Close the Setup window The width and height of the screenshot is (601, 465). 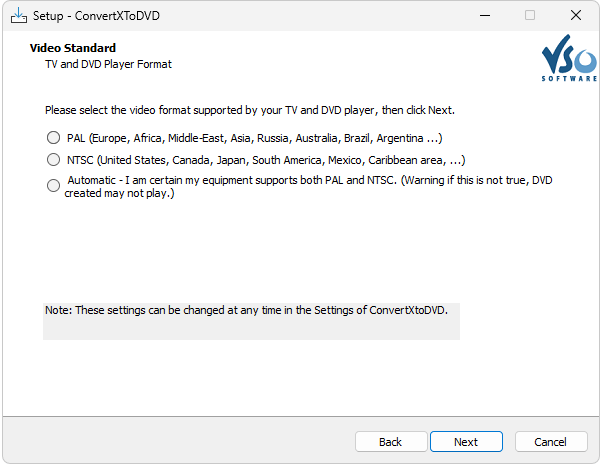coord(575,15)
